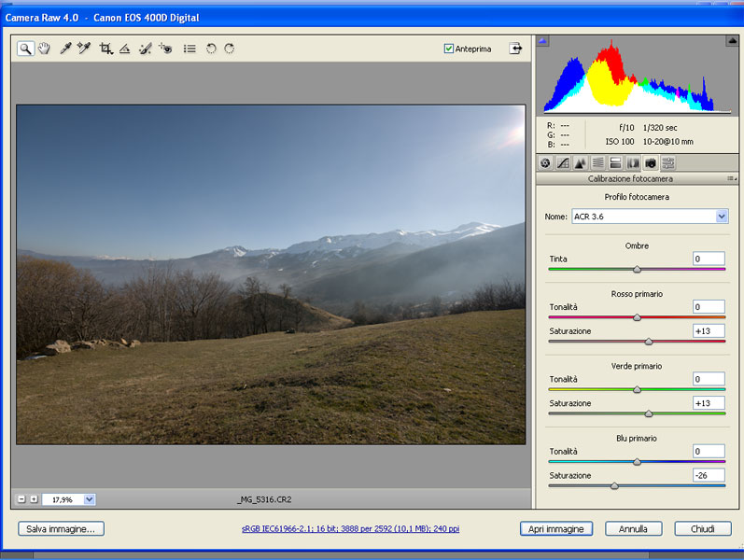Select the Color Sampler tool
The height and width of the screenshot is (560, 744).
84,49
